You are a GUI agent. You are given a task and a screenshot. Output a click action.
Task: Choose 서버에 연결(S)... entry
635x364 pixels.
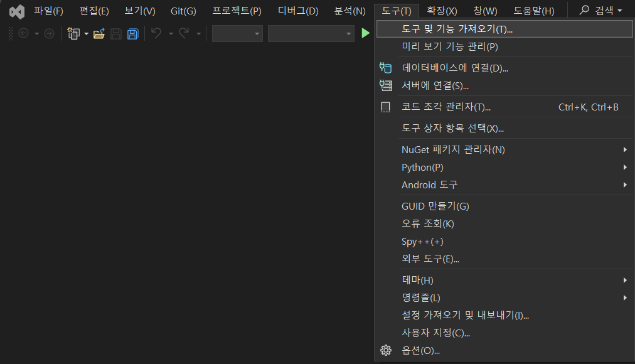pos(504,85)
